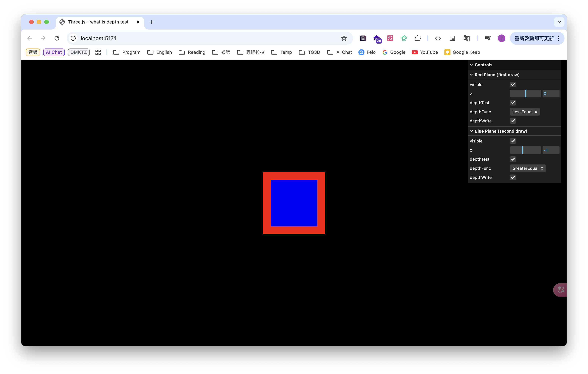Go forward to the next page

point(43,38)
